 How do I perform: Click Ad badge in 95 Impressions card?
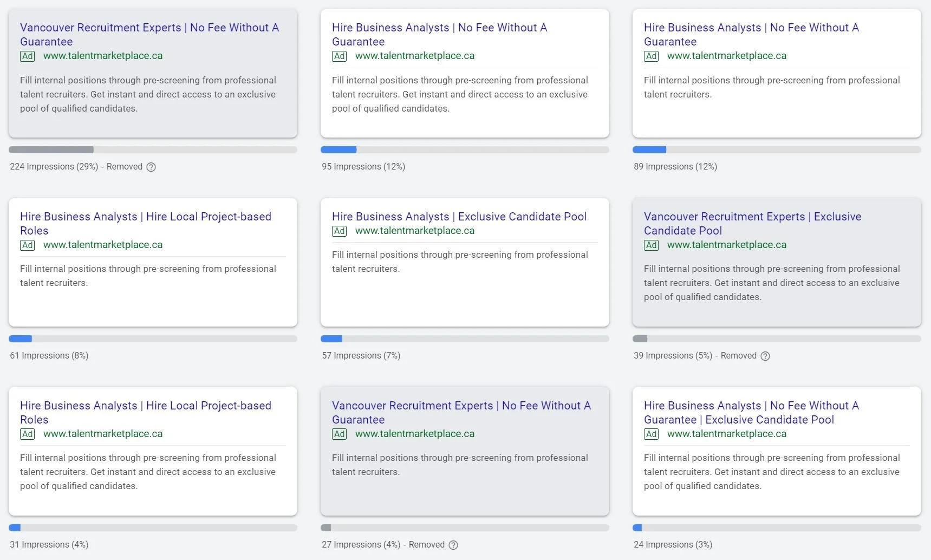[340, 56]
